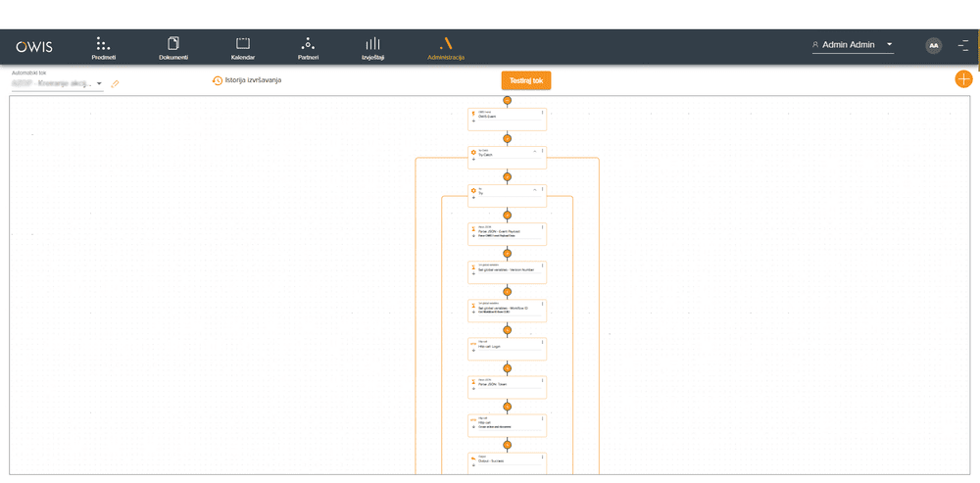Click connector between OWIS Event and Try Catch

(508, 138)
